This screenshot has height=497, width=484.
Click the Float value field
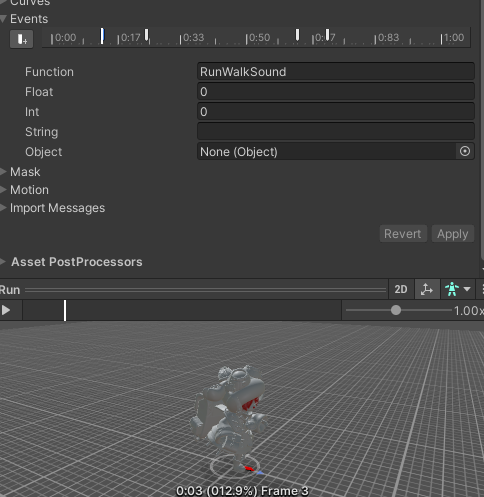(x=336, y=91)
